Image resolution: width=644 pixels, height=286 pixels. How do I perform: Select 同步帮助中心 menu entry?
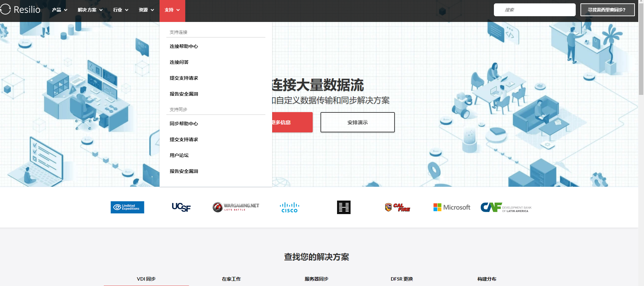(184, 124)
